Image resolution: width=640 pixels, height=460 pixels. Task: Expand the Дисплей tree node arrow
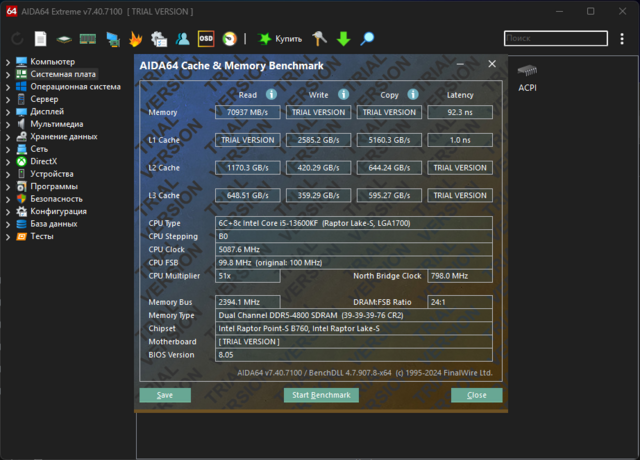coord(8,112)
